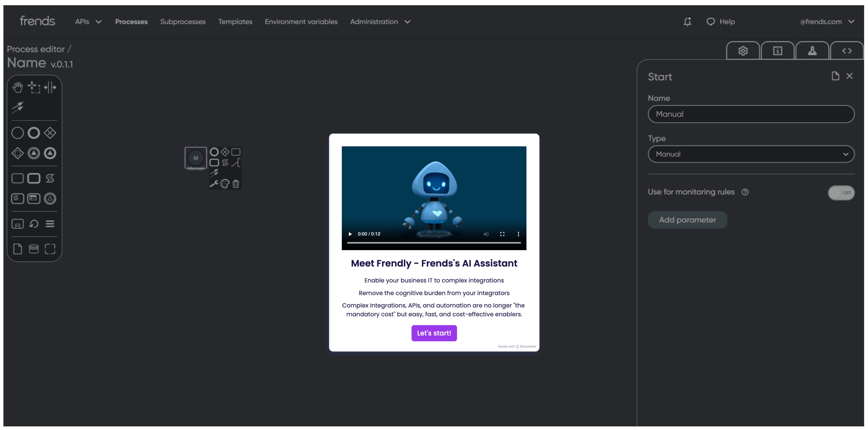Mute the video volume
The height and width of the screenshot is (430, 868).
pos(486,234)
